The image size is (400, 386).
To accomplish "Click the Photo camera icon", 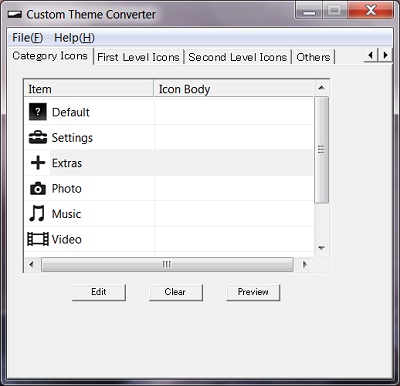I will 38,188.
